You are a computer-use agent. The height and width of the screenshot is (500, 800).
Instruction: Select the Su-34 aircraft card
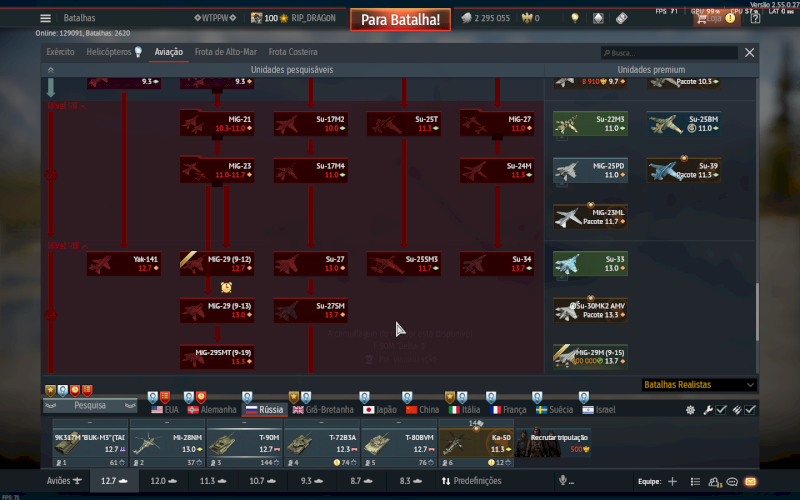pyautogui.click(x=497, y=263)
